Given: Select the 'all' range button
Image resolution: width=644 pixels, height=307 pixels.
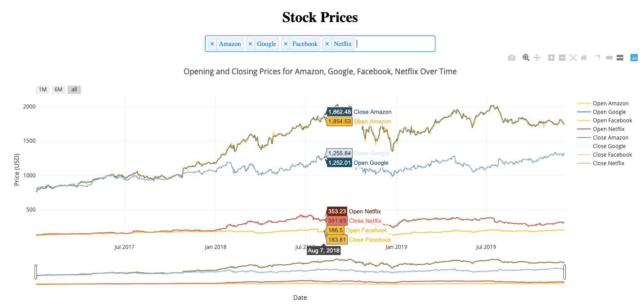Looking at the screenshot, I should (x=74, y=89).
